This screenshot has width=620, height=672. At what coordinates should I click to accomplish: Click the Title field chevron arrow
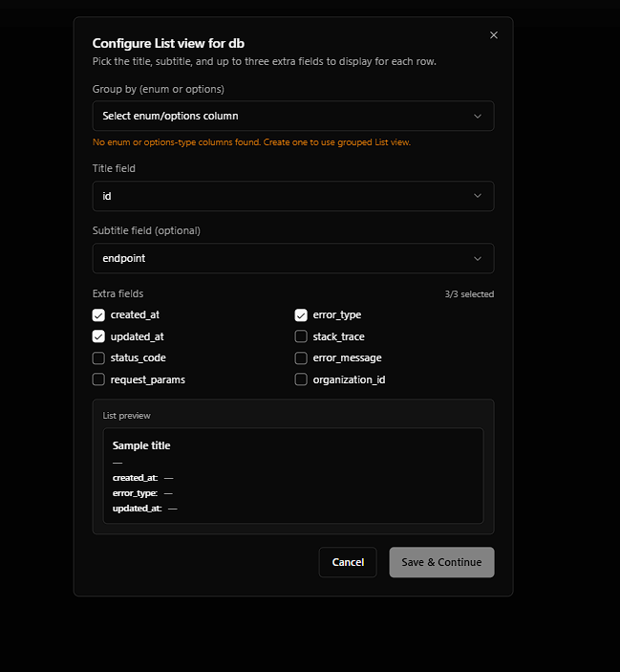[x=478, y=196]
